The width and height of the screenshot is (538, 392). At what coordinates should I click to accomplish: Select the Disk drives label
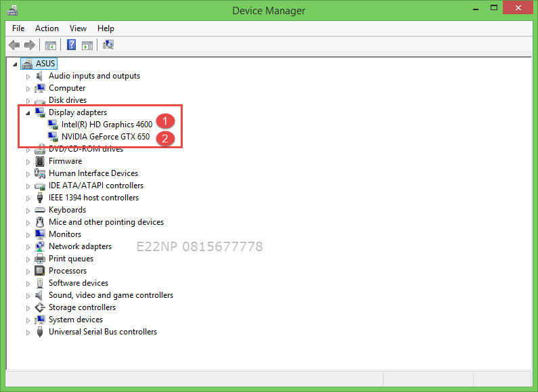68,100
